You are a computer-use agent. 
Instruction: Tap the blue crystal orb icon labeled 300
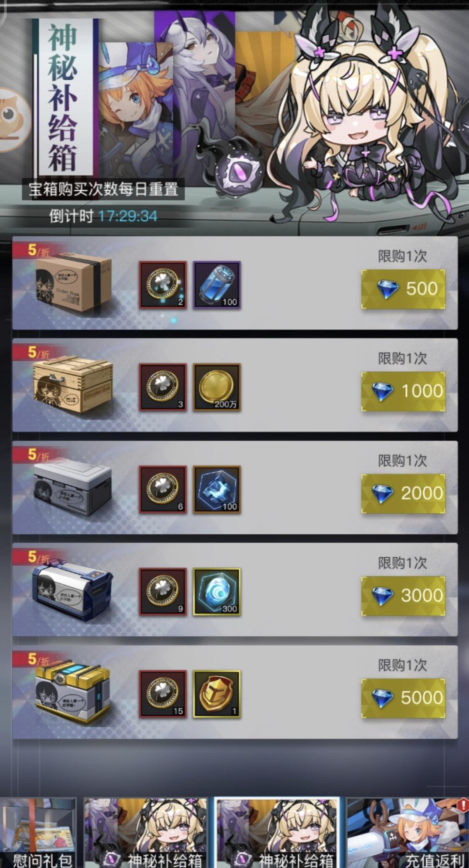tap(217, 592)
